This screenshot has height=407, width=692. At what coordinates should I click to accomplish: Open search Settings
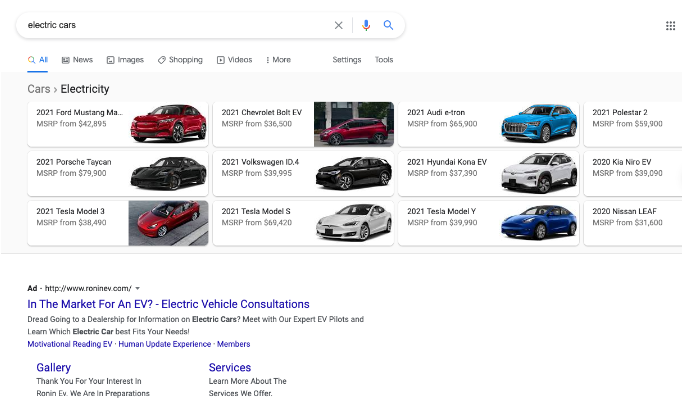347,60
